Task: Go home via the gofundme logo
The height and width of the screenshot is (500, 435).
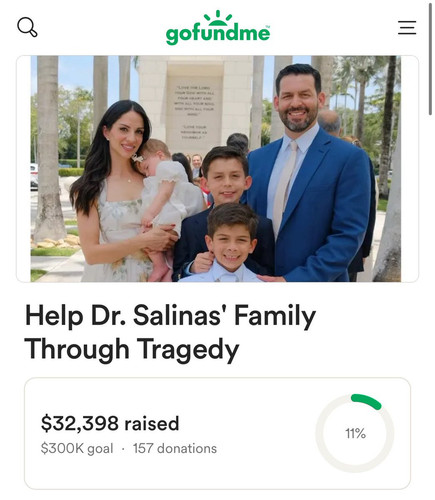Action: click(x=218, y=28)
